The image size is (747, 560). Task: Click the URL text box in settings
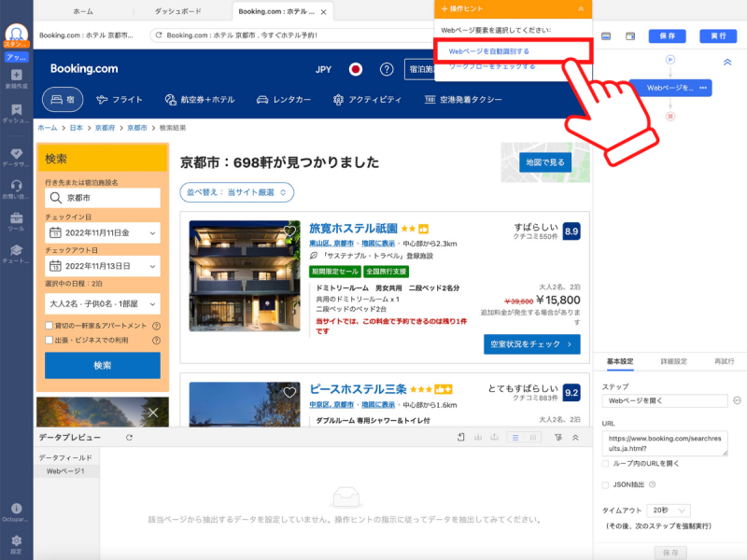665,443
